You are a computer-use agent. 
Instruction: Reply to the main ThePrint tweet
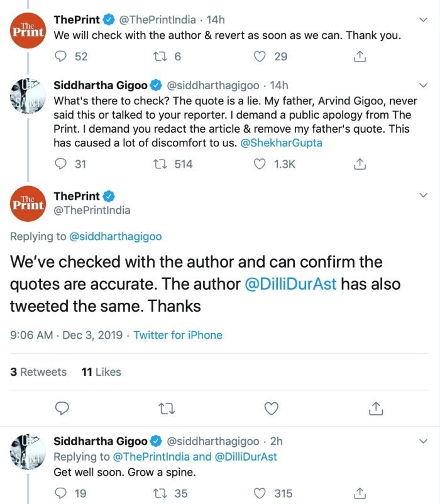click(x=62, y=408)
